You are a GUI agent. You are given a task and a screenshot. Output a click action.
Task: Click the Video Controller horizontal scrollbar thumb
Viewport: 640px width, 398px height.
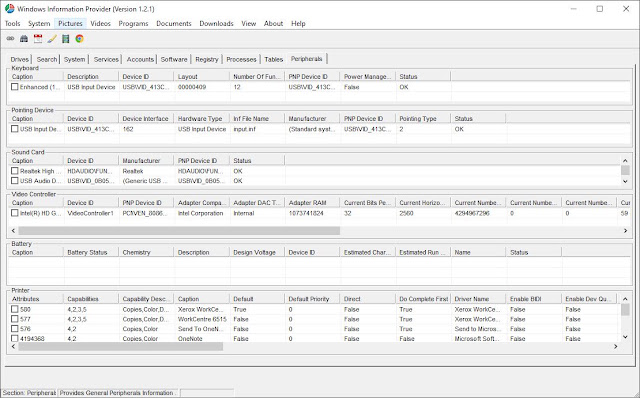point(179,231)
